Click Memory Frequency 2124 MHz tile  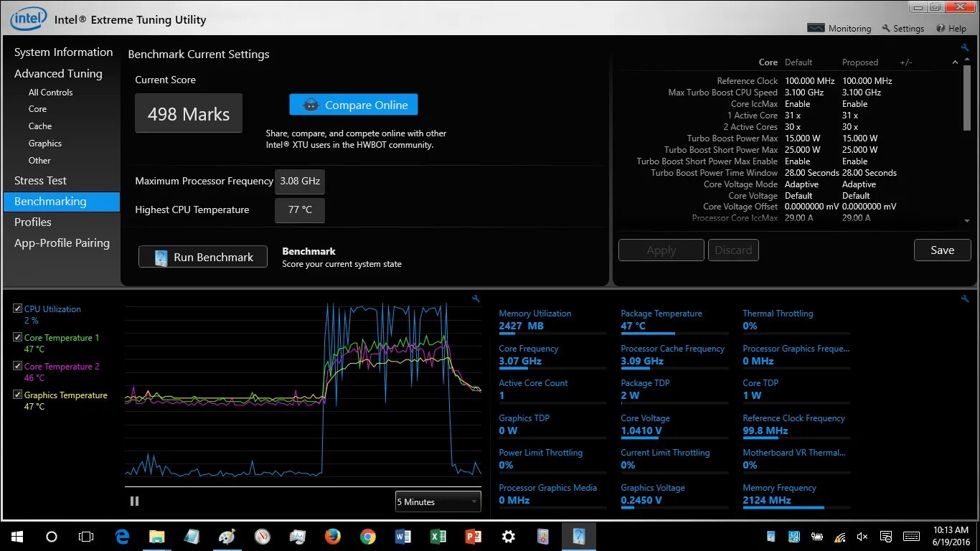click(796, 496)
